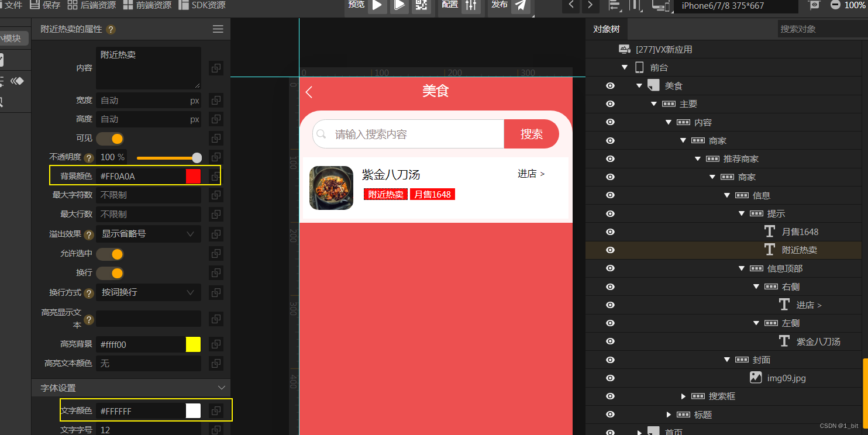Viewport: 868px width, 435px height.
Task: Toggle visibility of 紫金八刀汤 object
Action: coord(610,341)
